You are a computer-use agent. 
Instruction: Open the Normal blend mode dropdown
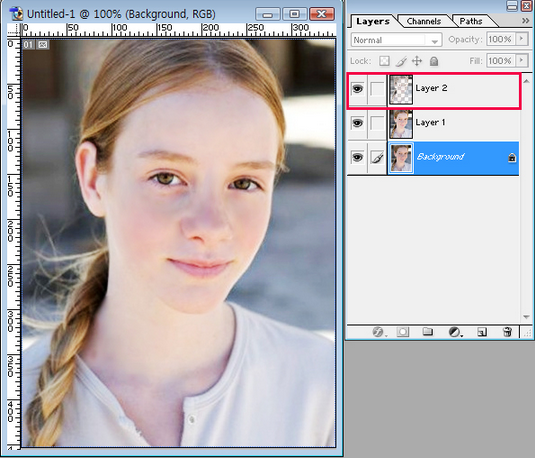coord(396,40)
